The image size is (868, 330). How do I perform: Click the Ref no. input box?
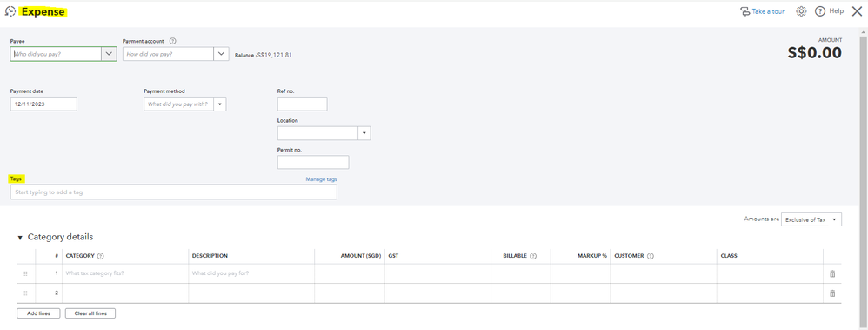[303, 104]
